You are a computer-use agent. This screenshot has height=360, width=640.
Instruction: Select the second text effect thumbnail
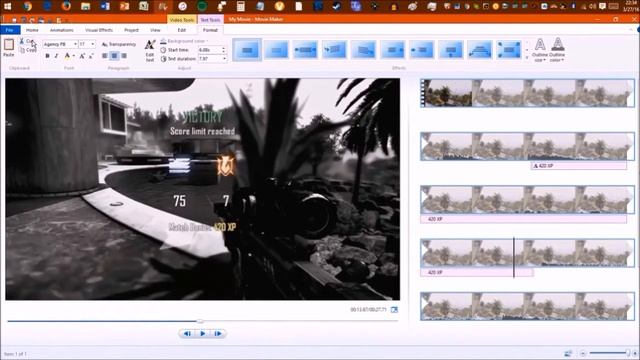(276, 50)
